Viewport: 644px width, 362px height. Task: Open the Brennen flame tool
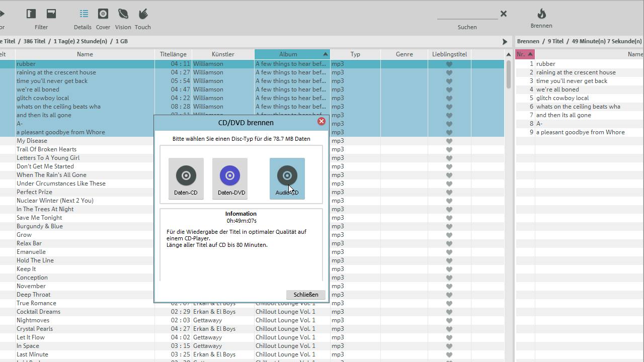click(541, 18)
